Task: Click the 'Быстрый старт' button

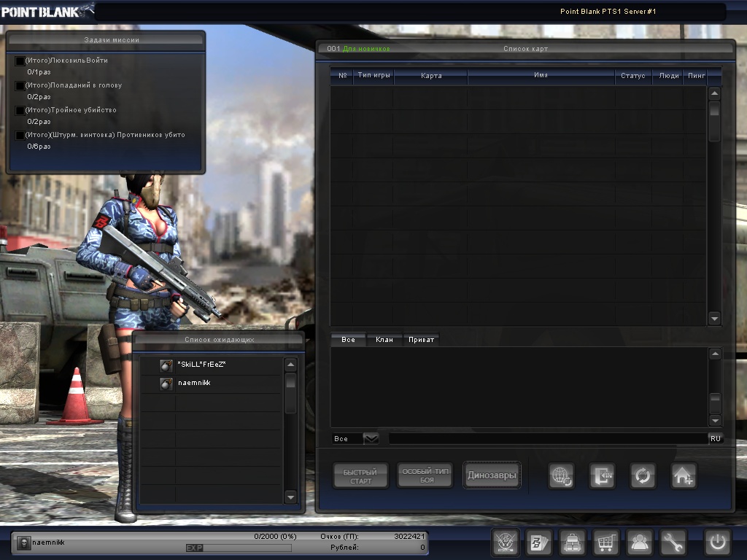Action: pyautogui.click(x=360, y=475)
